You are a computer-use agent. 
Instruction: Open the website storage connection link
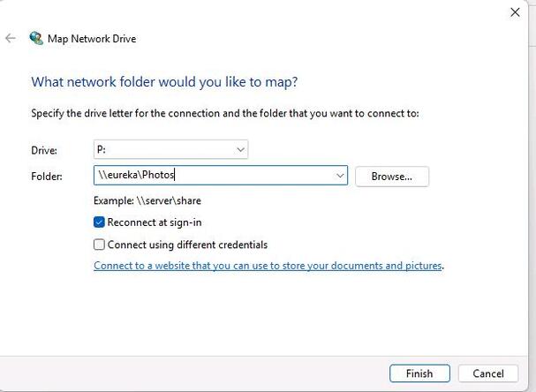(268, 266)
